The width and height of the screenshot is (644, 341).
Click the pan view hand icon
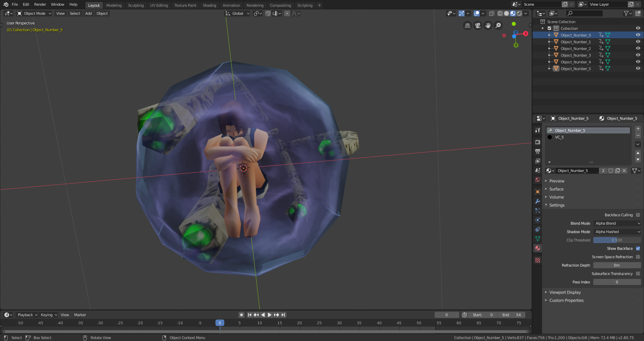click(x=488, y=25)
